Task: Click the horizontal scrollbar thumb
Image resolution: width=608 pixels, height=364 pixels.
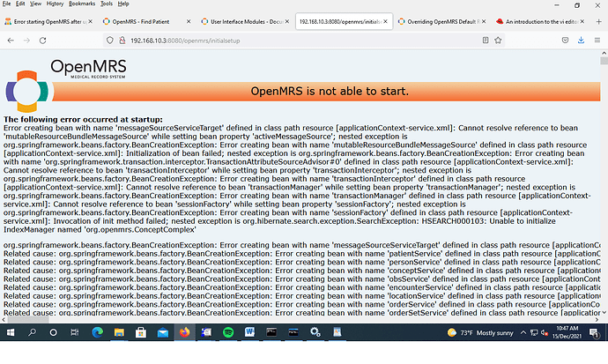Action: click(28, 320)
